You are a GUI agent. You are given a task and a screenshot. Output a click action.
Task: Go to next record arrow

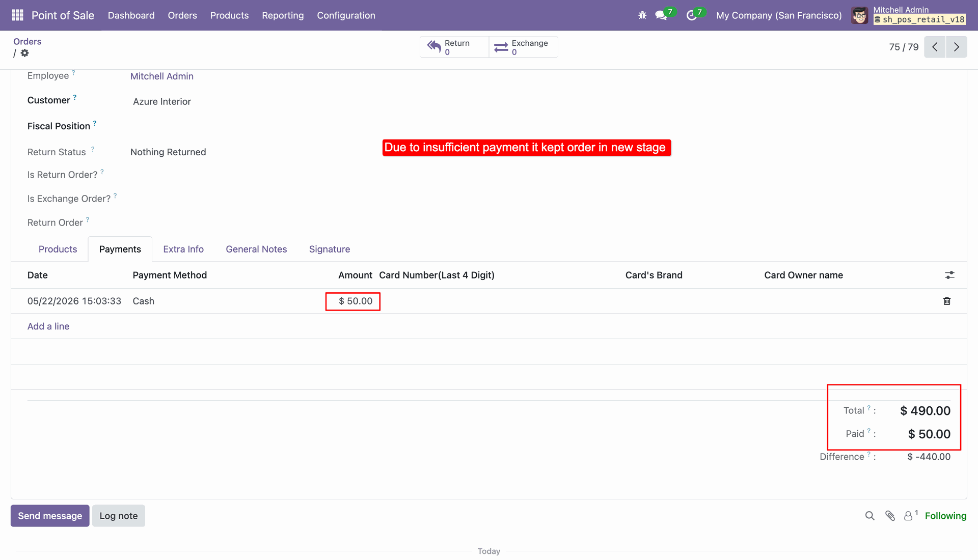tap(957, 47)
